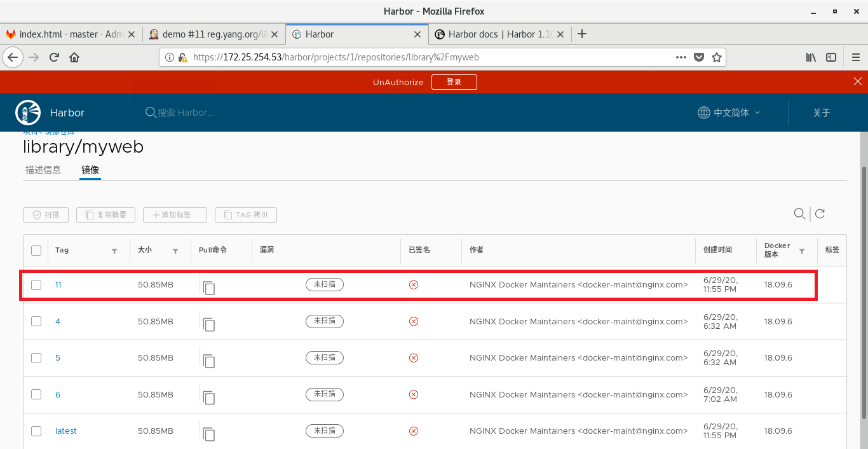Click the 创建时间 column header
The width and height of the screenshot is (868, 449).
[717, 250]
